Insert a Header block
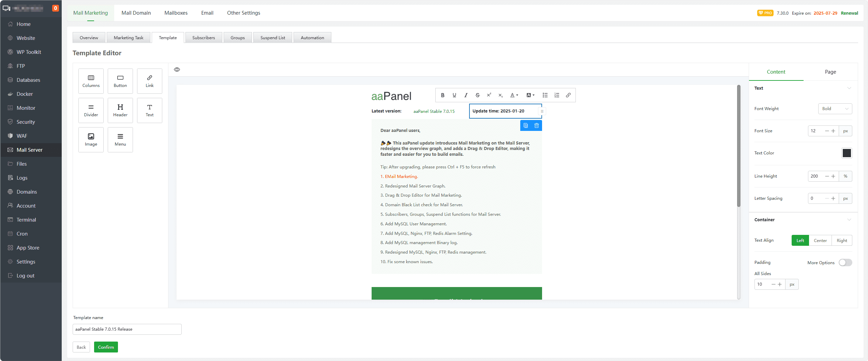 120,110
